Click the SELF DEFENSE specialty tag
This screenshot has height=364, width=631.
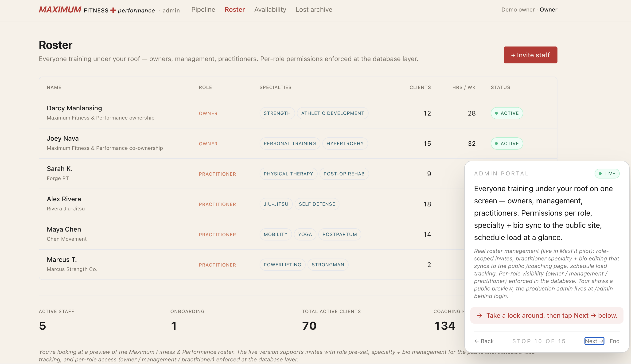(317, 204)
